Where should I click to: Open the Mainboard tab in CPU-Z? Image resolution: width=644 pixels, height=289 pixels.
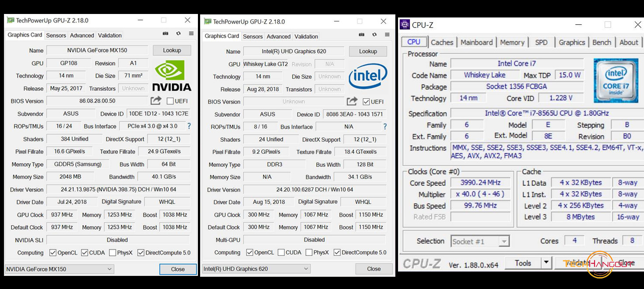[476, 42]
